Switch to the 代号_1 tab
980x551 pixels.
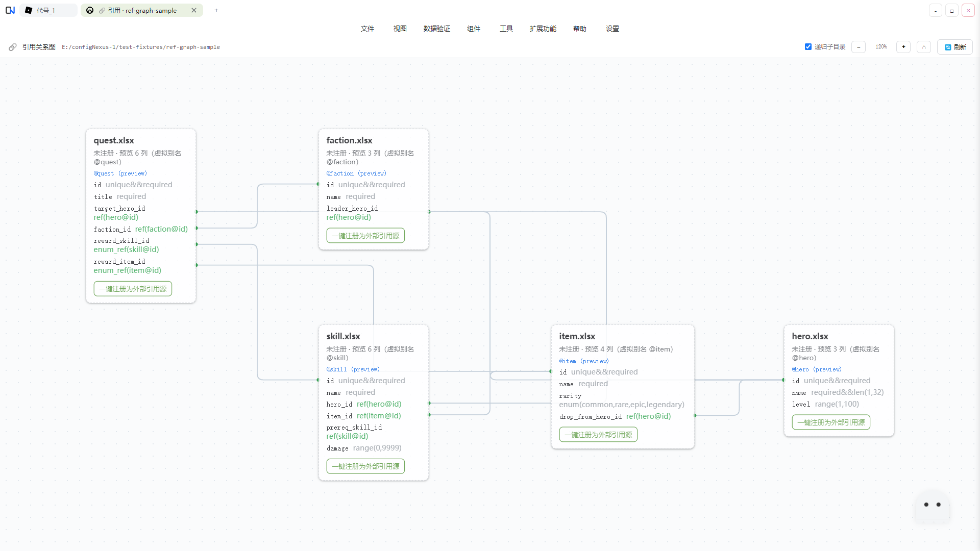point(48,10)
